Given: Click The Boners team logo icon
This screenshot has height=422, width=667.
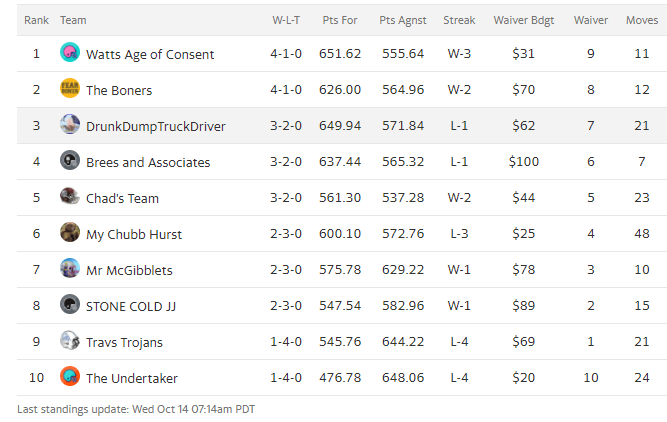Looking at the screenshot, I should (70, 89).
